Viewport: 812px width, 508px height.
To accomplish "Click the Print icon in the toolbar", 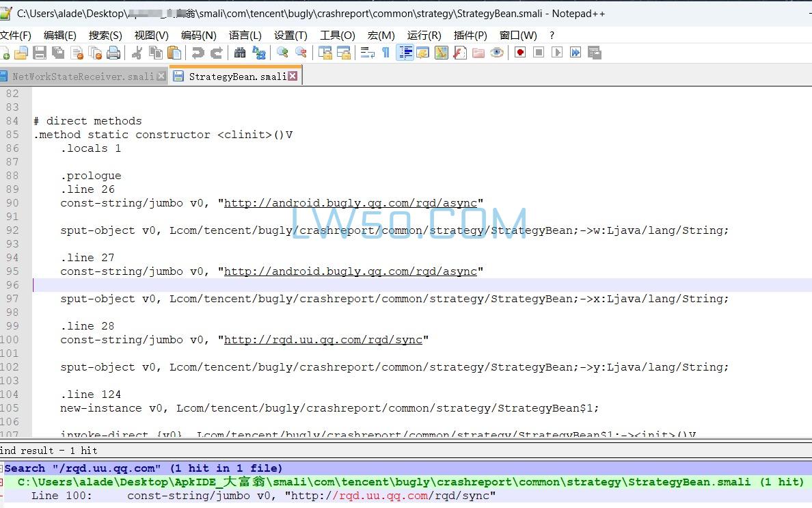I will pyautogui.click(x=113, y=53).
